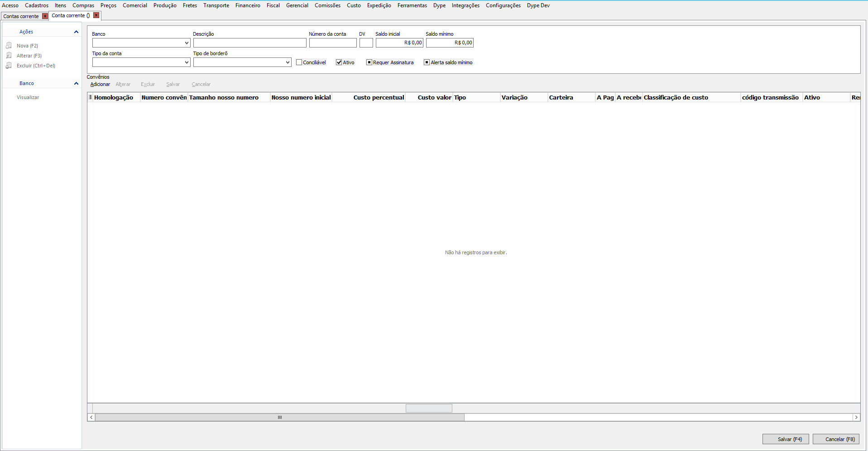Open the Banco dropdown
The image size is (868, 451).
(x=187, y=43)
